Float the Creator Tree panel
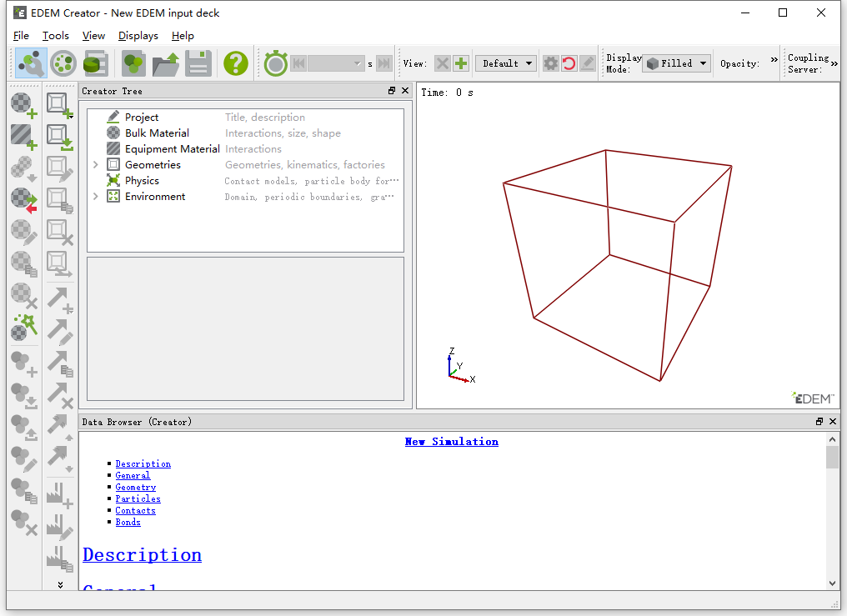This screenshot has width=847, height=616. click(392, 91)
